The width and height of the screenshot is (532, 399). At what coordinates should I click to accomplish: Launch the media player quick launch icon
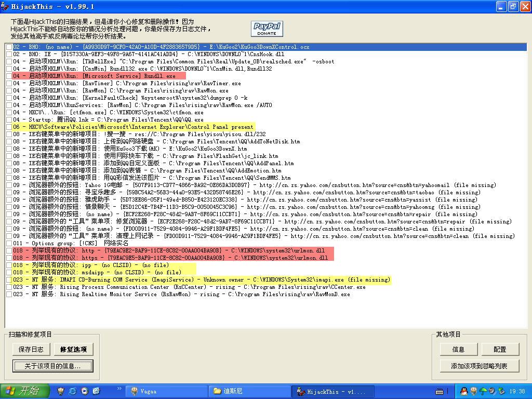click(x=85, y=391)
